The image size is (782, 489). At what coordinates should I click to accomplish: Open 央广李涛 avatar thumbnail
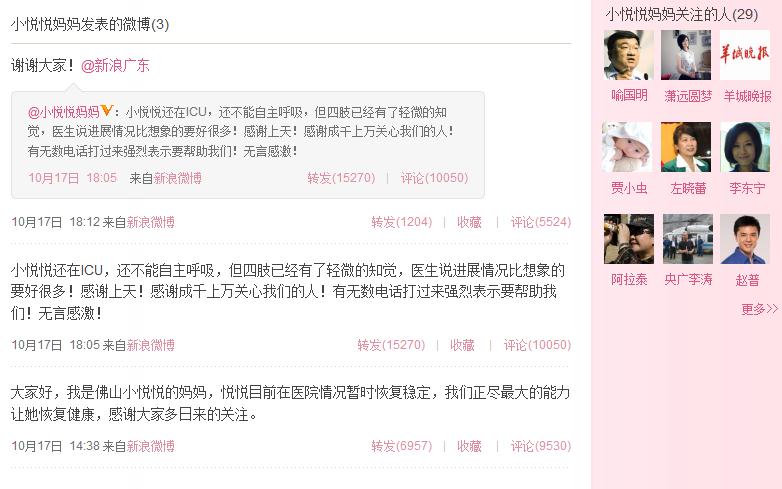688,239
